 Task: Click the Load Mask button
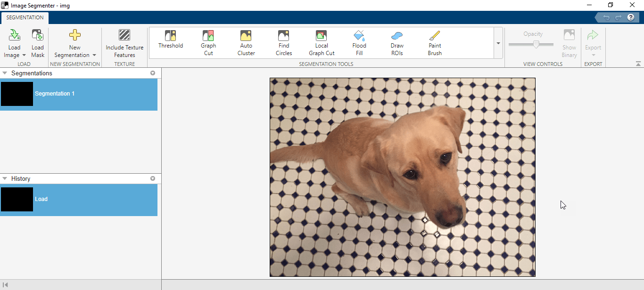pyautogui.click(x=37, y=42)
